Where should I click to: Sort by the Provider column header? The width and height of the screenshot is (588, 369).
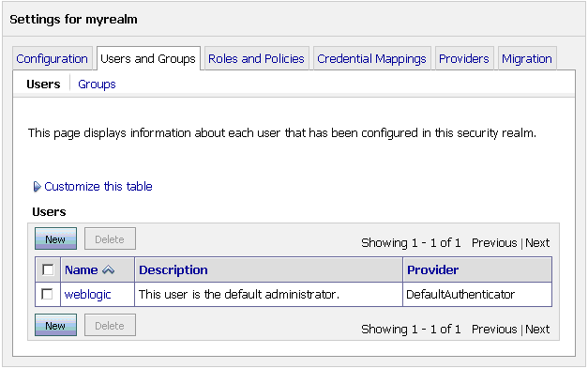(432, 269)
